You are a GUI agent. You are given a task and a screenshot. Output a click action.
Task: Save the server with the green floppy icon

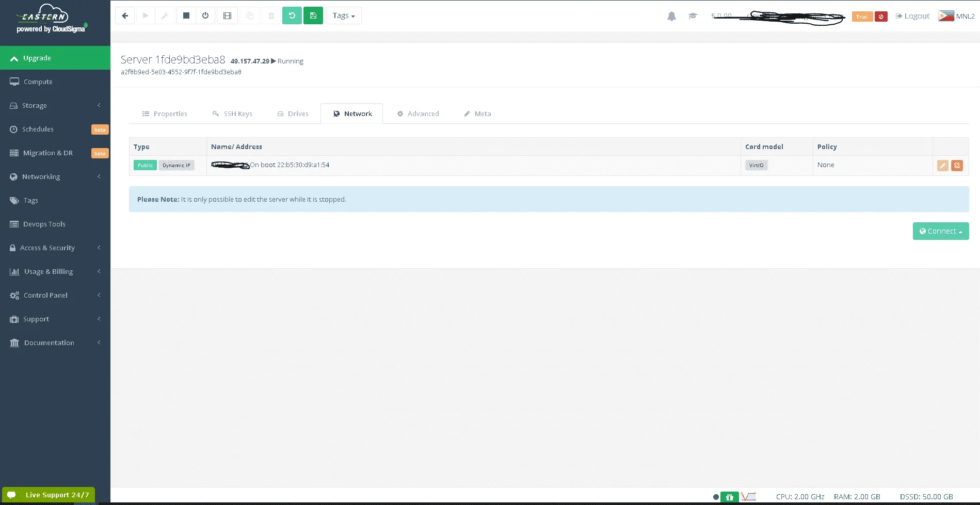313,15
